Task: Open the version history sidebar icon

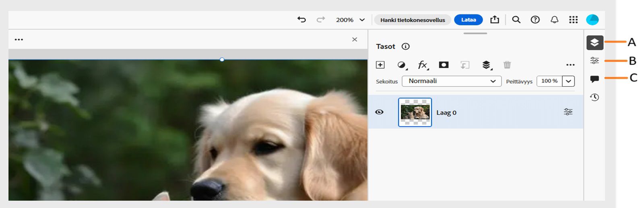Action: click(x=594, y=97)
